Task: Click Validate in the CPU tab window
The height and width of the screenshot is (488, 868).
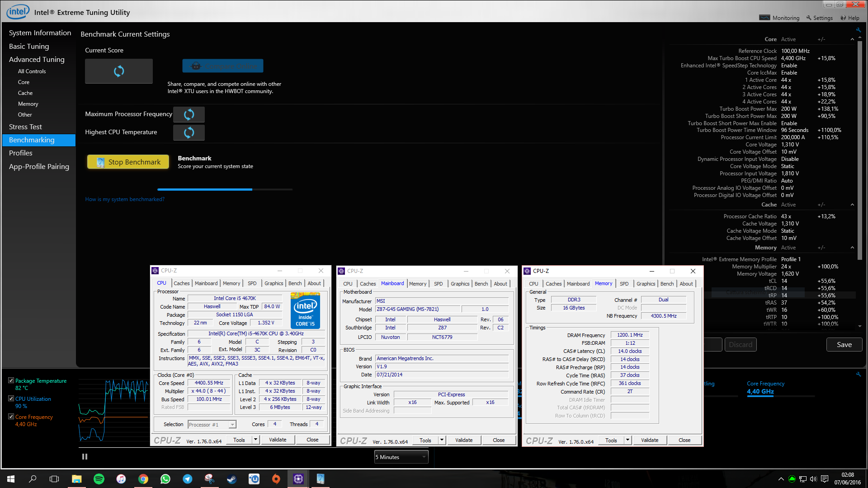Action: point(278,440)
